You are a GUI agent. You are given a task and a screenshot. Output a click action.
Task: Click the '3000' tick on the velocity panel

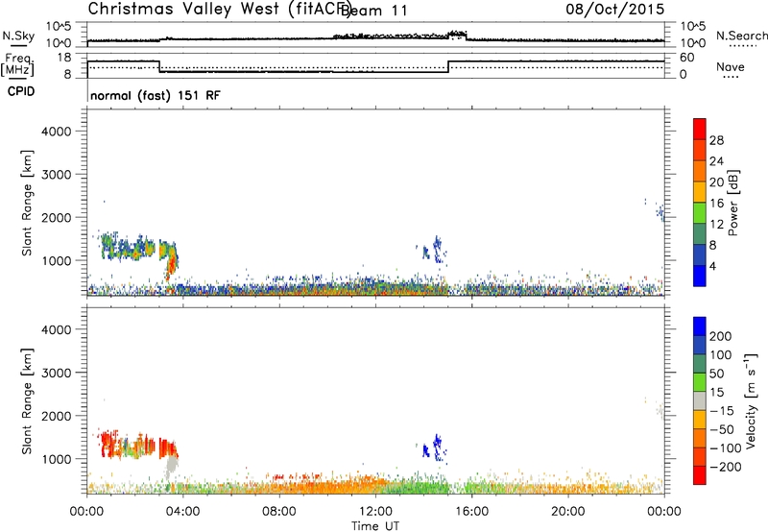click(56, 373)
